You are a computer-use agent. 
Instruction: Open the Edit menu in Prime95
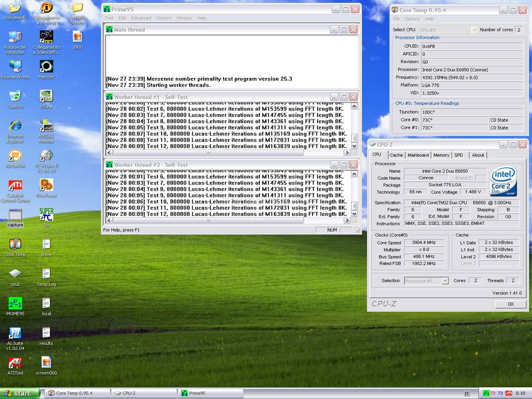122,18
